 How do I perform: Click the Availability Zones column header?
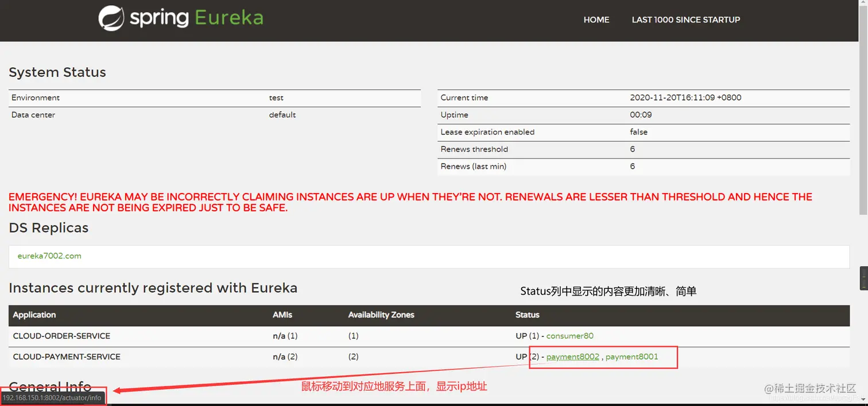(381, 315)
